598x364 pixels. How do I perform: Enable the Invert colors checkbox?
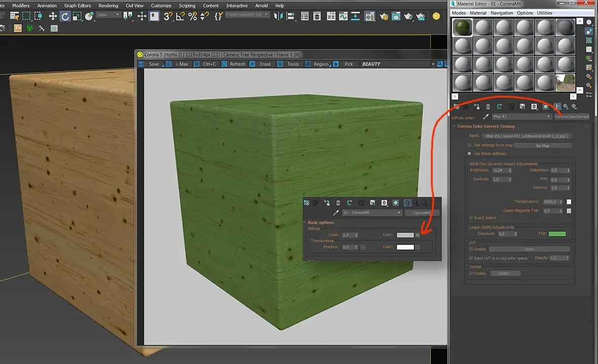[x=471, y=218]
